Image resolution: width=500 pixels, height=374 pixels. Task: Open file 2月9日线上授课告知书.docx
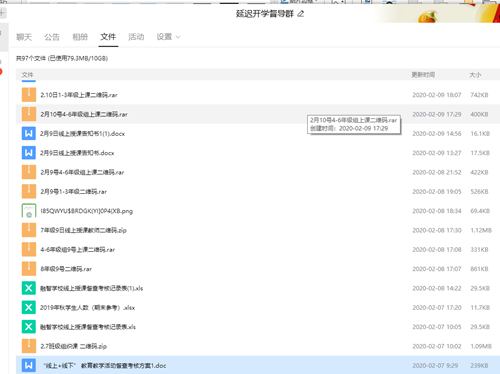pyautogui.click(x=77, y=153)
